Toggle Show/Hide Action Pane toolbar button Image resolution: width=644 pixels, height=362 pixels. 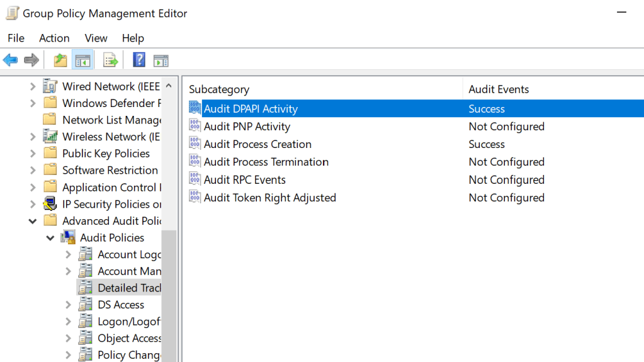click(161, 60)
